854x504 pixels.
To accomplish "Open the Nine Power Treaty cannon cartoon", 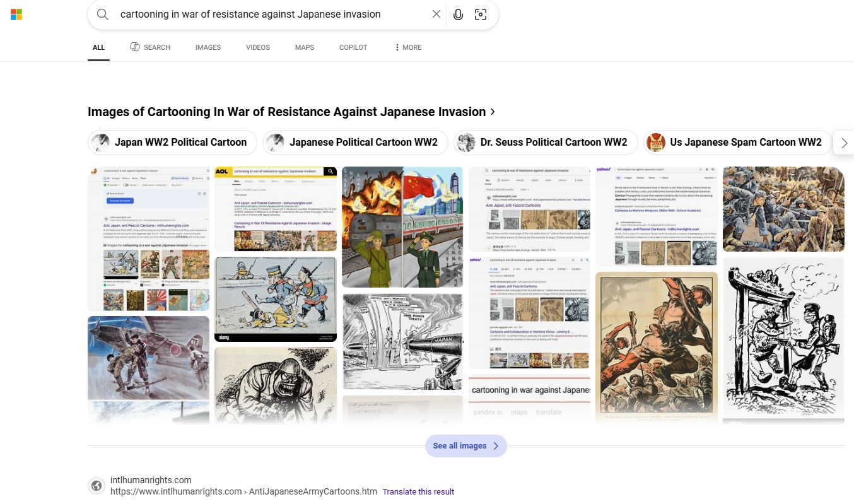I will [x=402, y=342].
